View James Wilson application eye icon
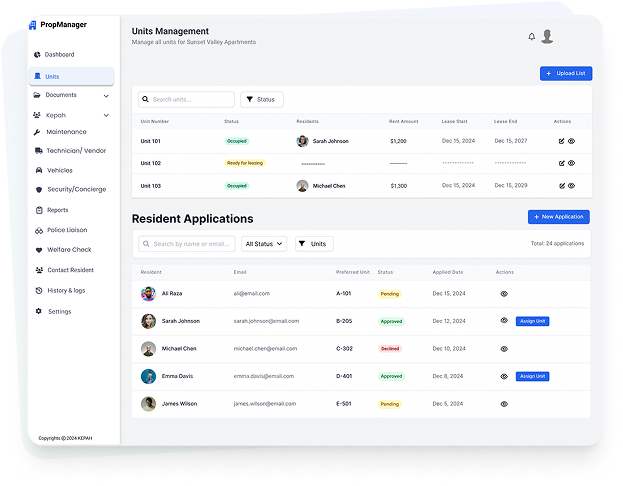The width and height of the screenshot is (623, 486). pos(504,404)
